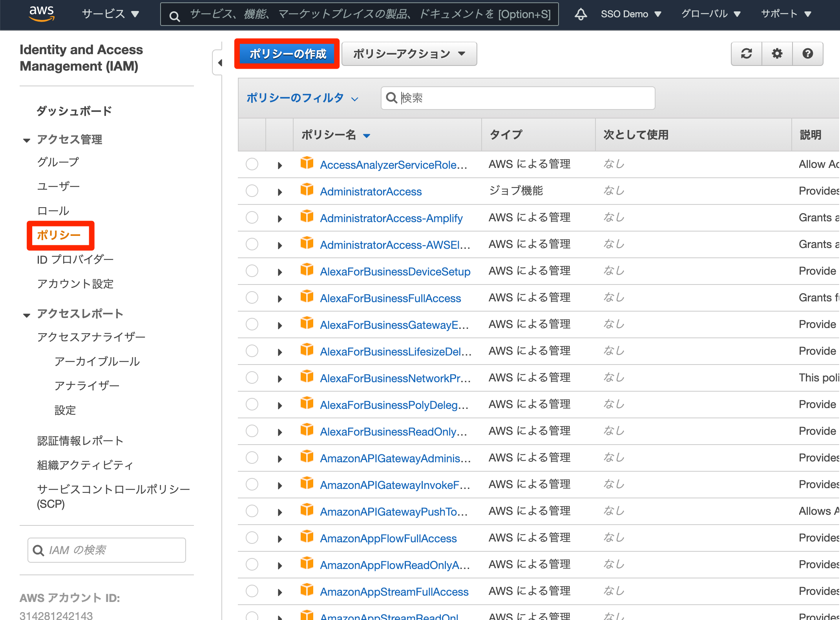
Task: Expand the AdministratorAccess row details
Action: (x=280, y=192)
